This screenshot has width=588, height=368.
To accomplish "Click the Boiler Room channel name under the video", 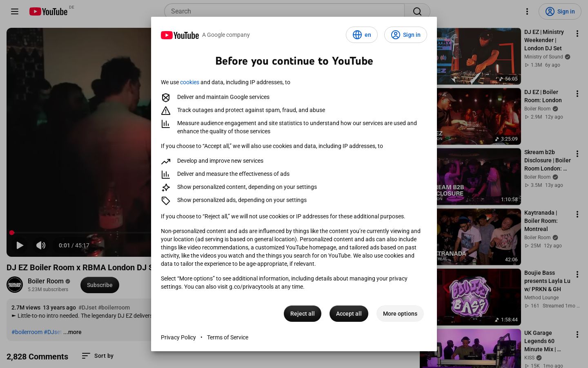I will (x=46, y=281).
